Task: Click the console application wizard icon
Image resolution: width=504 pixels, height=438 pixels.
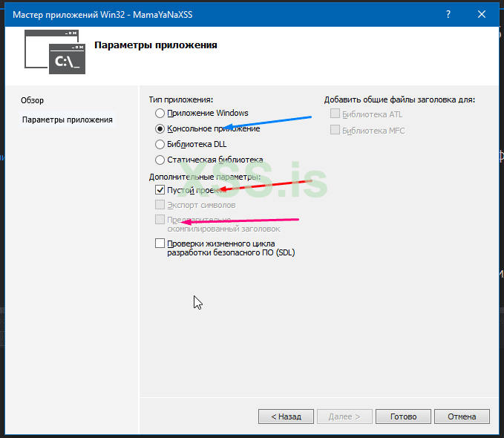Action: coord(55,52)
